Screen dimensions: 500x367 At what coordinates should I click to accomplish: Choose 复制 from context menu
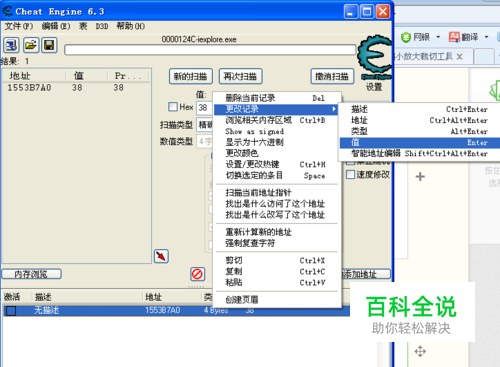pos(276,271)
